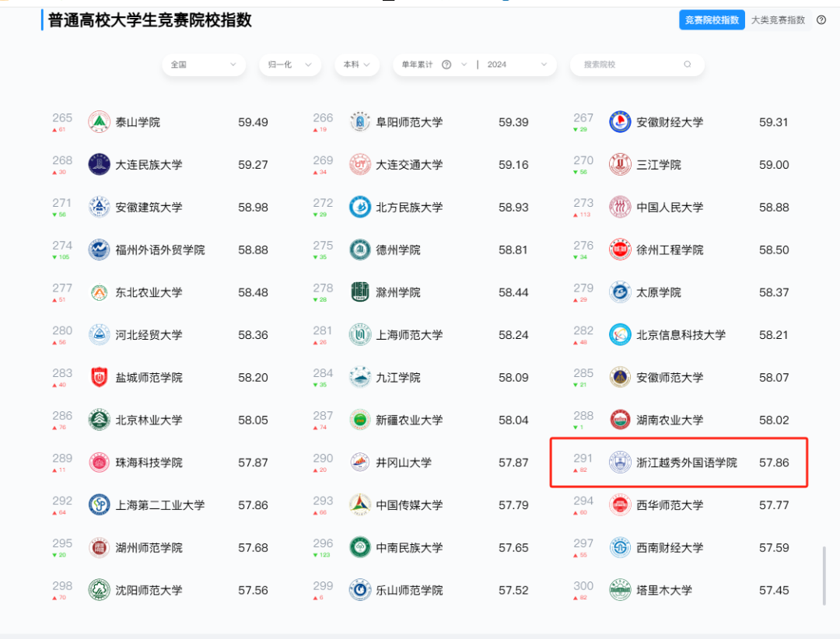Click the 中国传媒大学 triangular logo
The width and height of the screenshot is (840, 639).
[360, 505]
